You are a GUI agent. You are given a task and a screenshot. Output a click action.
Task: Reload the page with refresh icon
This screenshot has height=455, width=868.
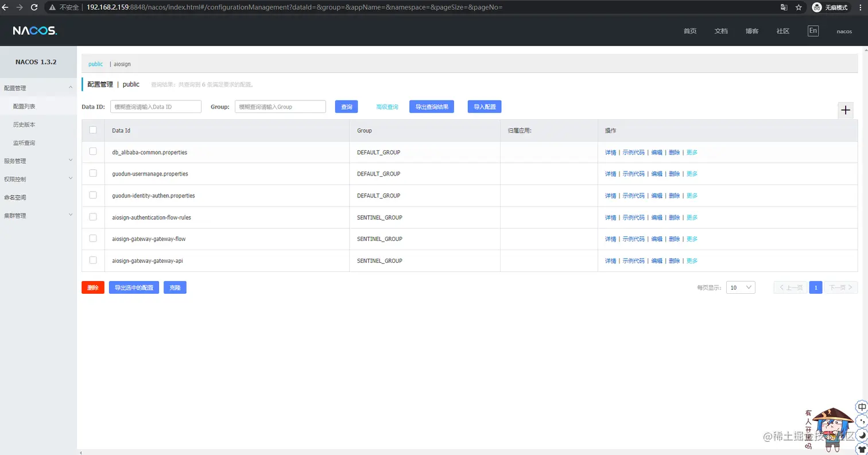coord(34,7)
